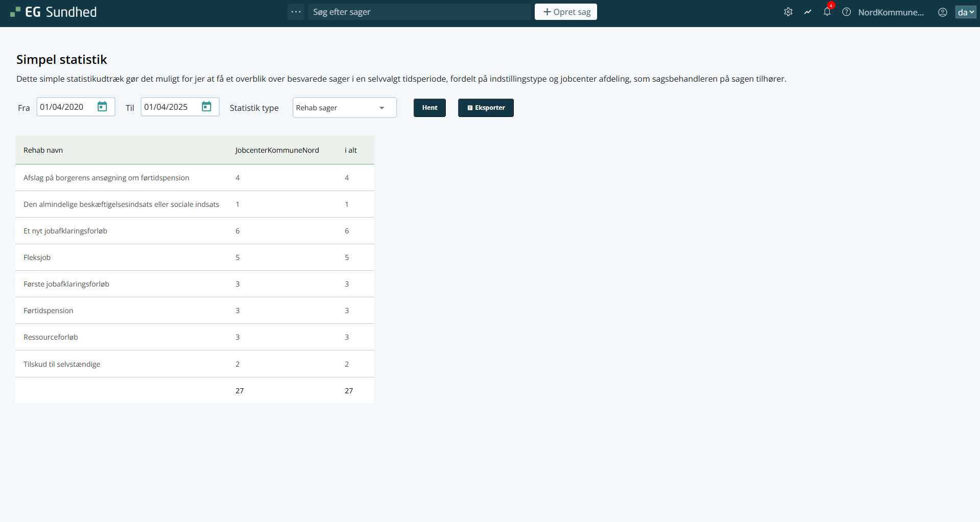The image size is (980, 522).
Task: Open the NordKommune organization menu
Action: tap(891, 12)
